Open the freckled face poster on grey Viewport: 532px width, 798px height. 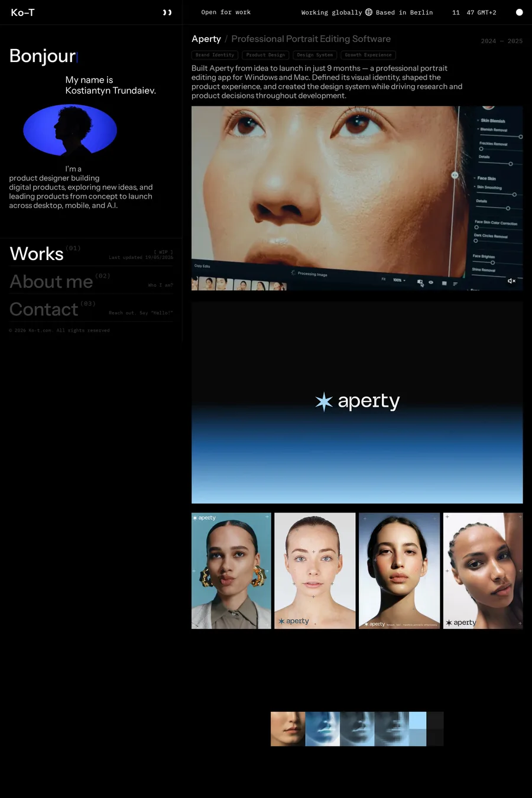(315, 570)
